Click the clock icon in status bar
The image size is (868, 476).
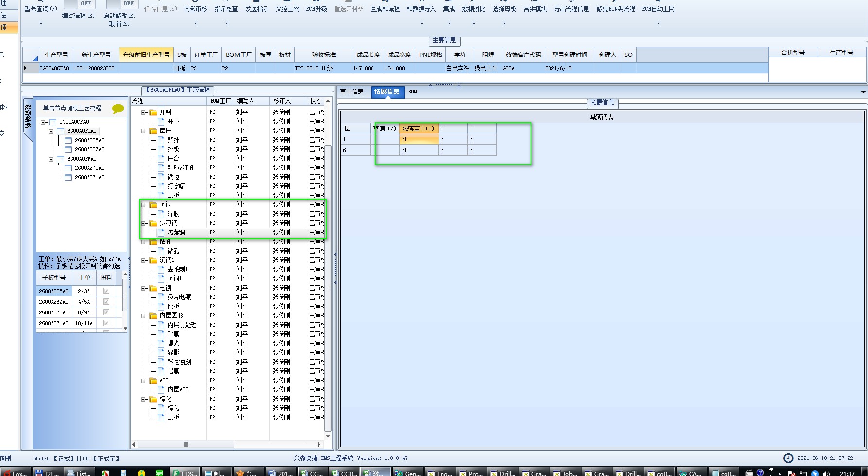point(788,458)
